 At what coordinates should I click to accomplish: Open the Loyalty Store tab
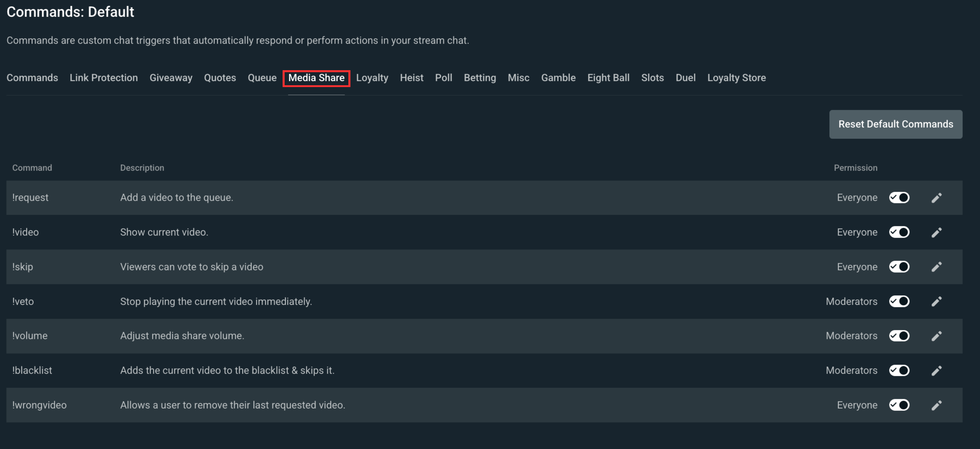[x=736, y=78]
